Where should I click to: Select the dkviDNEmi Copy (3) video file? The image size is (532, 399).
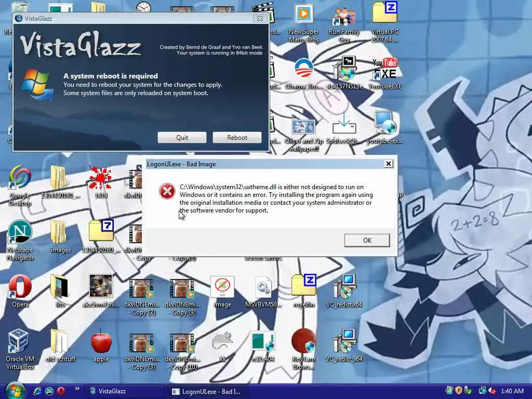(142, 352)
